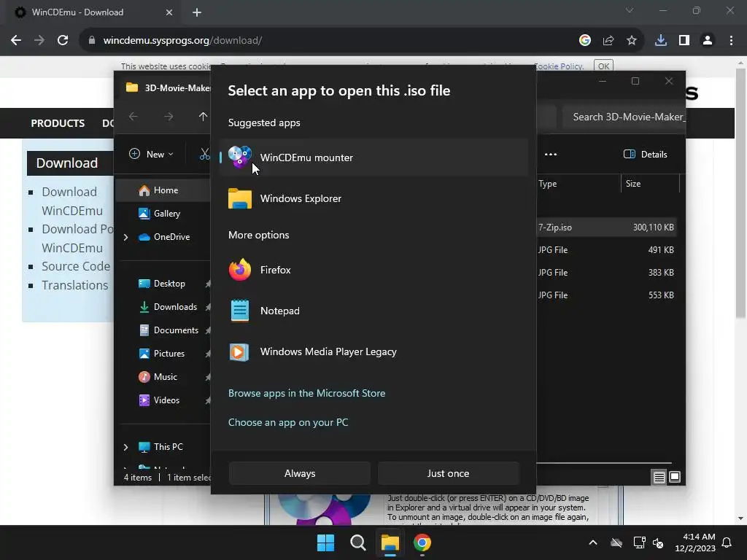Follow the Source Code link
Screen dimensions: 747x560
coord(76,266)
